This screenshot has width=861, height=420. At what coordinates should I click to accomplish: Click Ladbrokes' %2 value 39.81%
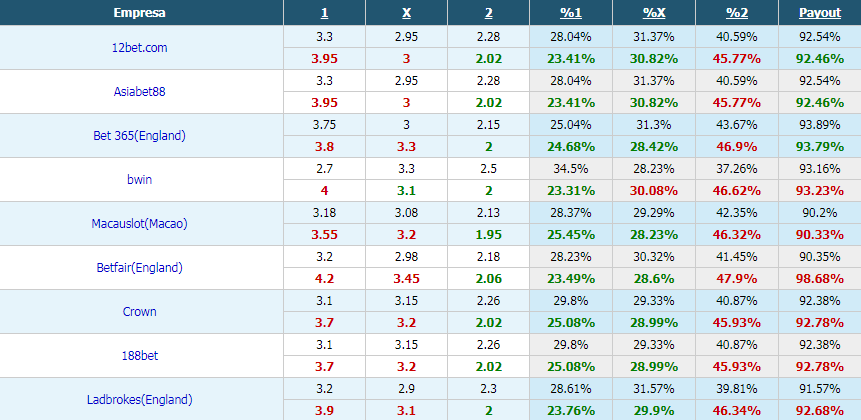(x=736, y=388)
